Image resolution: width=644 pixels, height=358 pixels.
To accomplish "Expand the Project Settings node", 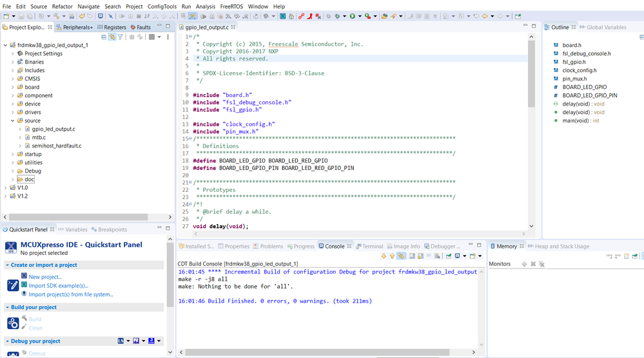I will [x=13, y=53].
